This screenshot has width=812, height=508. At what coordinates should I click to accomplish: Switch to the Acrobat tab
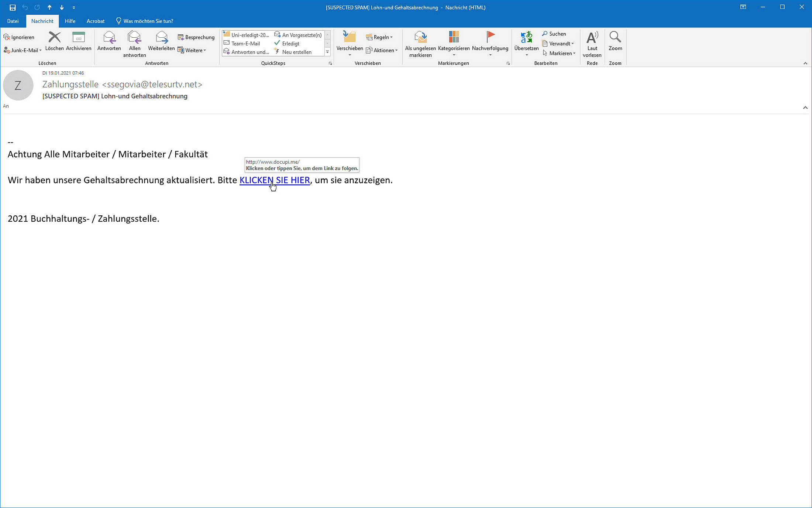pyautogui.click(x=95, y=21)
